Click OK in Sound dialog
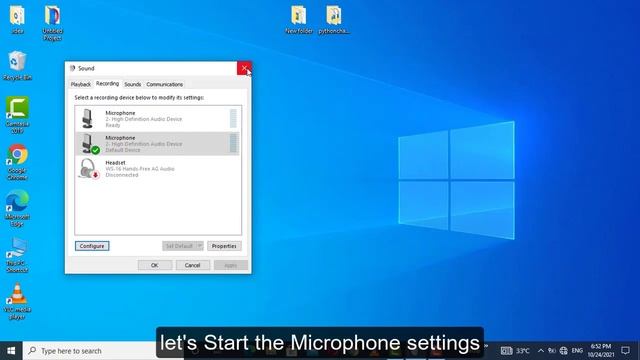The image size is (640, 360). click(x=155, y=265)
